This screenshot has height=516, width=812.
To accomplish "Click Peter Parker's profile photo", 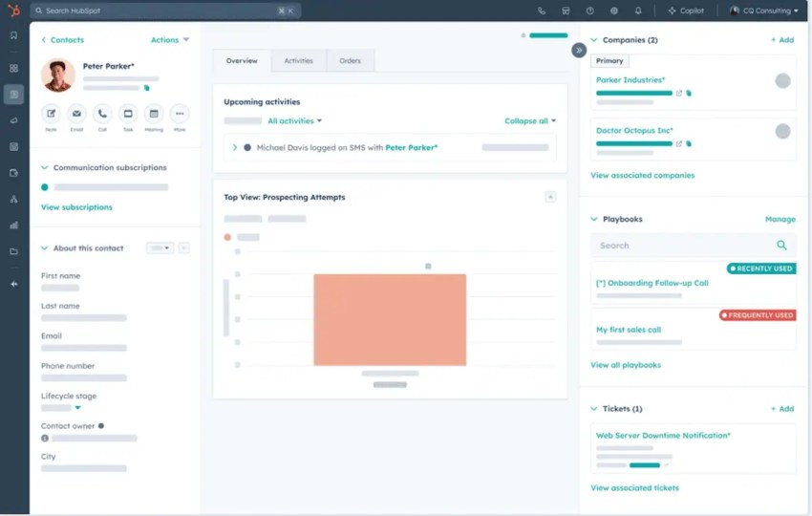I will click(x=58, y=75).
